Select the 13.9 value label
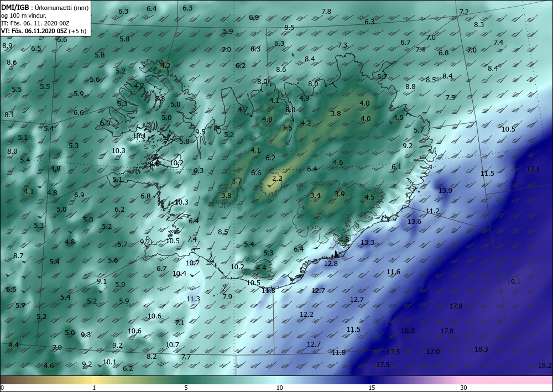 coord(445,190)
